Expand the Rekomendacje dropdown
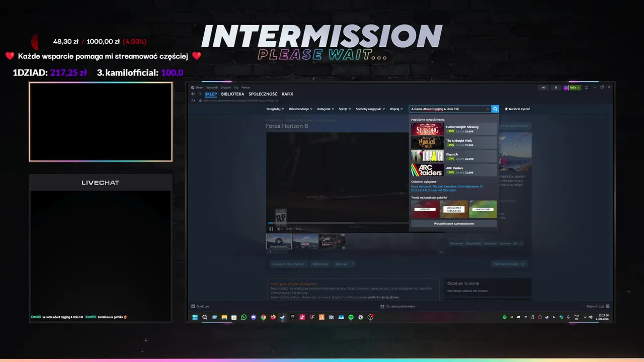This screenshot has width=644, height=362. [300, 109]
